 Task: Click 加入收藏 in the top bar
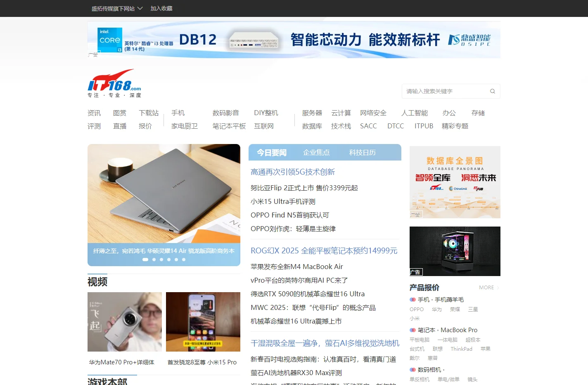(161, 8)
